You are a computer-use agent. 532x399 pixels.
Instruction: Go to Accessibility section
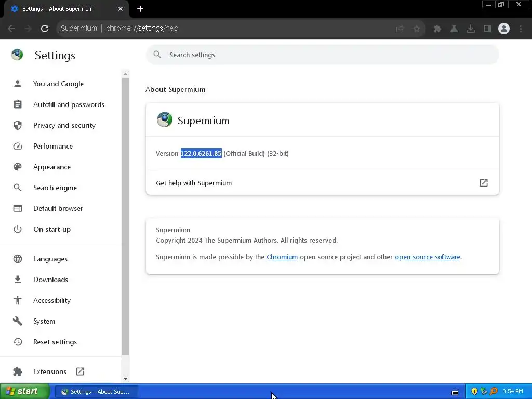(x=52, y=300)
